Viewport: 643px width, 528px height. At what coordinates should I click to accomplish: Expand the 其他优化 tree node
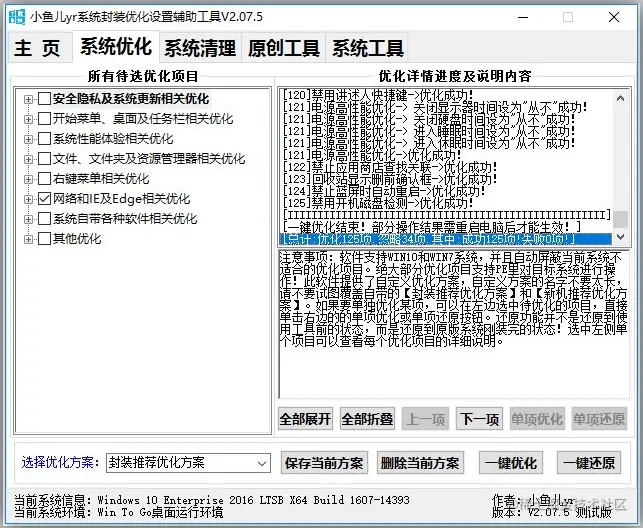click(x=28, y=239)
